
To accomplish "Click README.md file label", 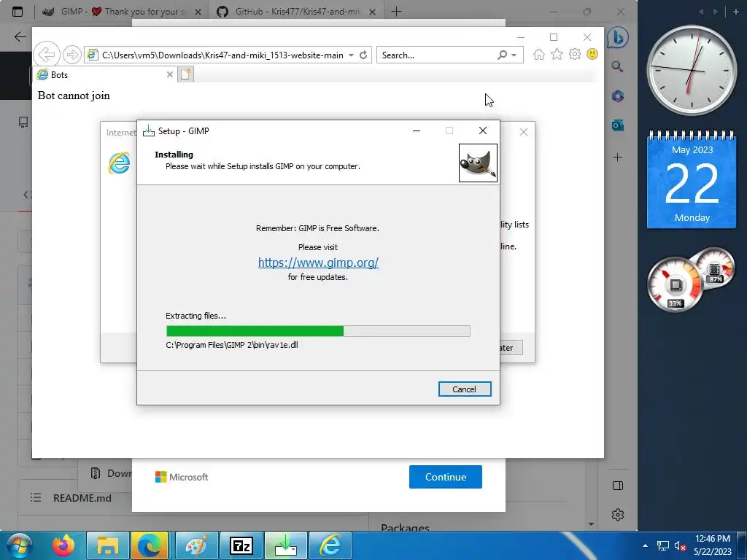I will pos(82,498).
